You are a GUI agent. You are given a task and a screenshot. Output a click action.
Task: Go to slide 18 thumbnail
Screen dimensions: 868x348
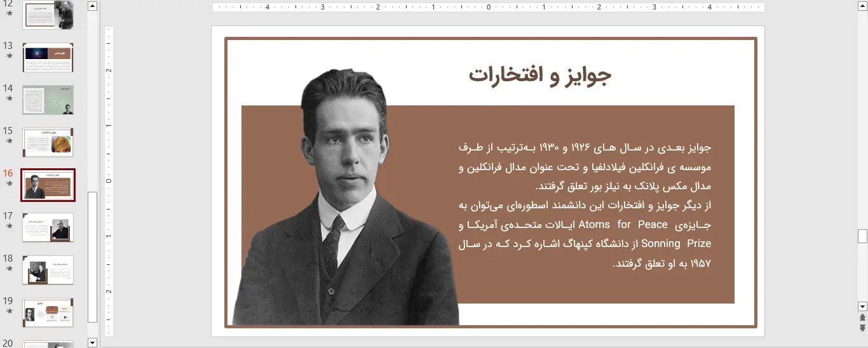48,270
